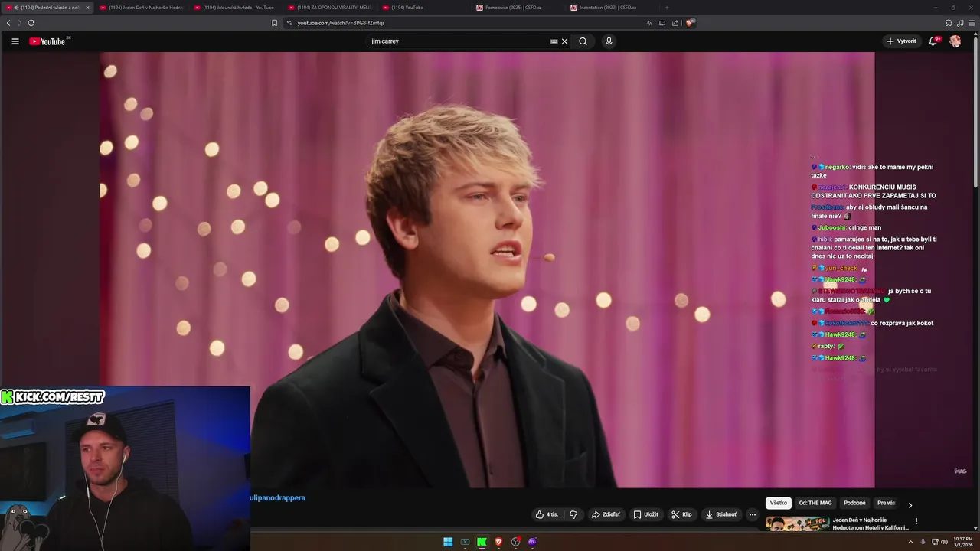This screenshot has width=980, height=551.
Task: Switch to the 'Jeden Deň v Najhoršie Hodno' tab
Action: (142, 8)
